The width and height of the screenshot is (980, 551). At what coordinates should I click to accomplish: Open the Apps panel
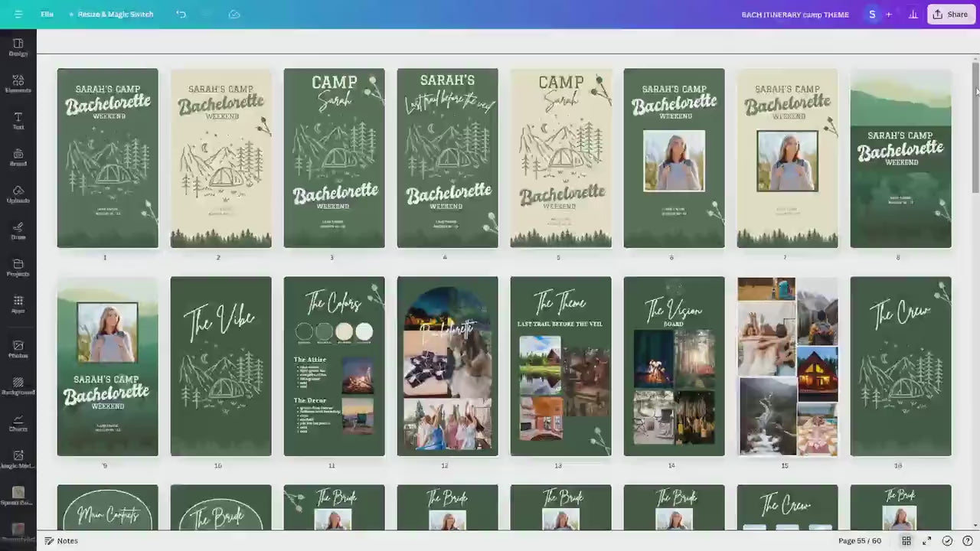pyautogui.click(x=18, y=304)
